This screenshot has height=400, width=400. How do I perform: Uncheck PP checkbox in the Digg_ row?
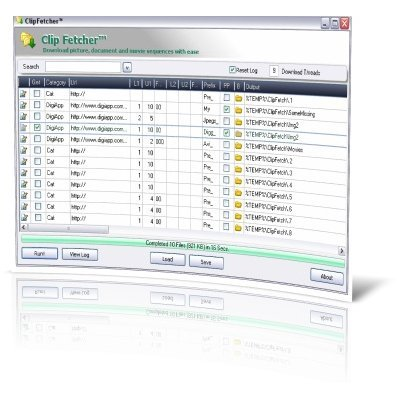[x=227, y=133]
